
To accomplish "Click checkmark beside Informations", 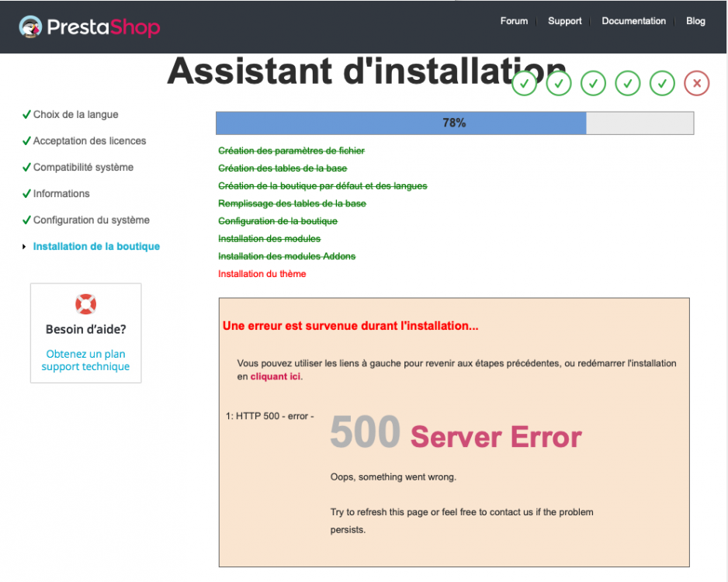I will coord(26,193).
